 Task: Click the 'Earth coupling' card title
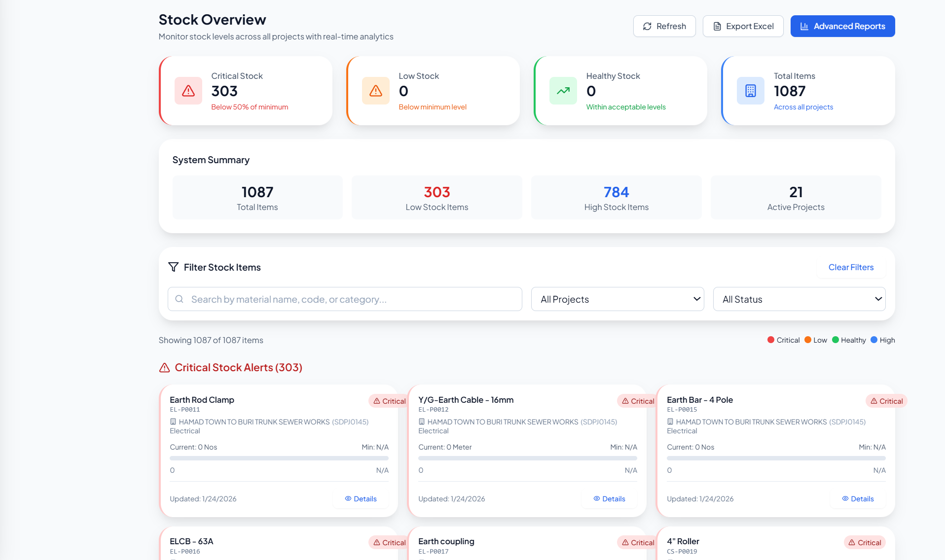pyautogui.click(x=446, y=541)
